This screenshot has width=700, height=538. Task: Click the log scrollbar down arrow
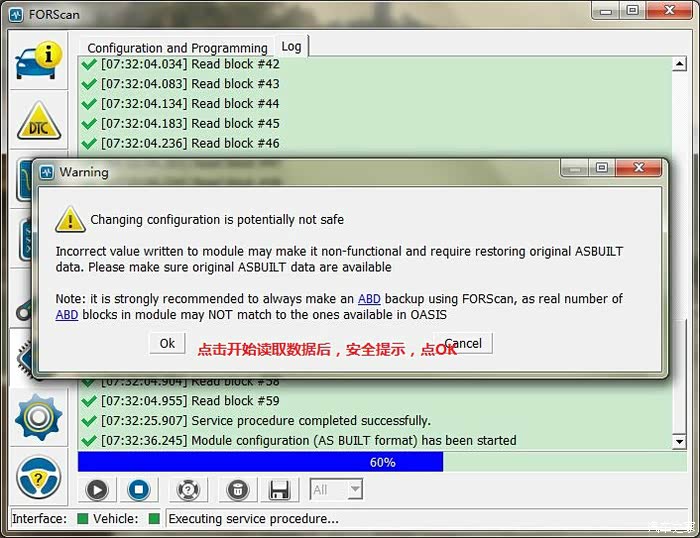tap(679, 442)
